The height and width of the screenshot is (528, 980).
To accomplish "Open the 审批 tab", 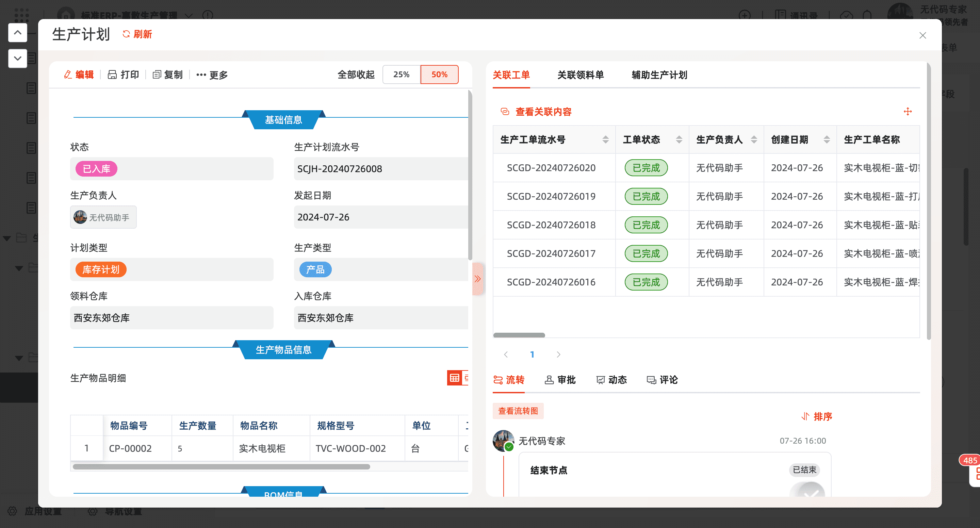I will tap(560, 380).
